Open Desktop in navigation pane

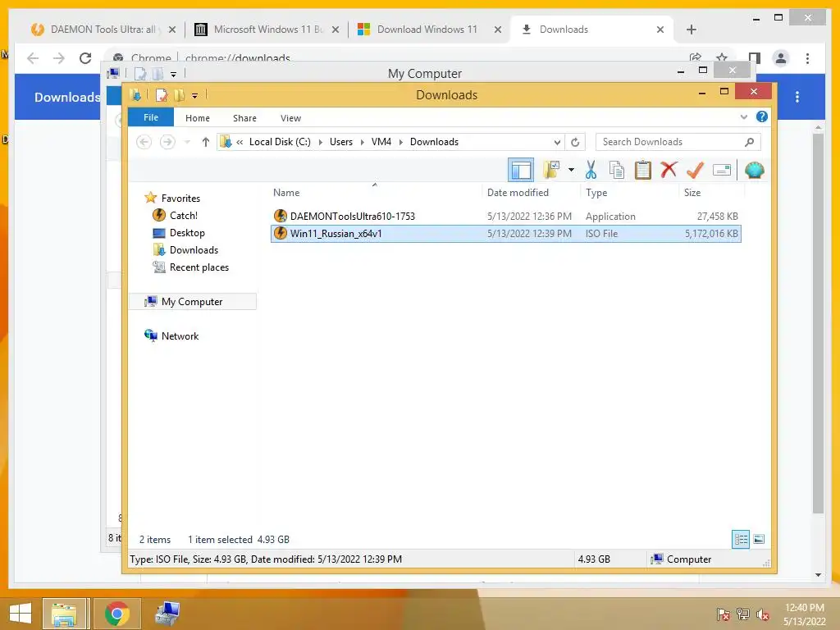(x=187, y=232)
